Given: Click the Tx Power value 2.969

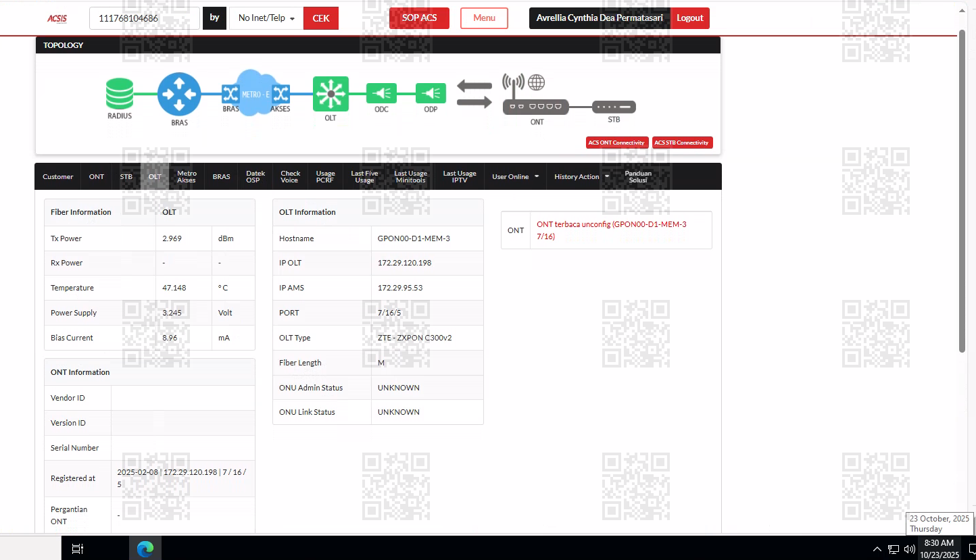Looking at the screenshot, I should [172, 238].
